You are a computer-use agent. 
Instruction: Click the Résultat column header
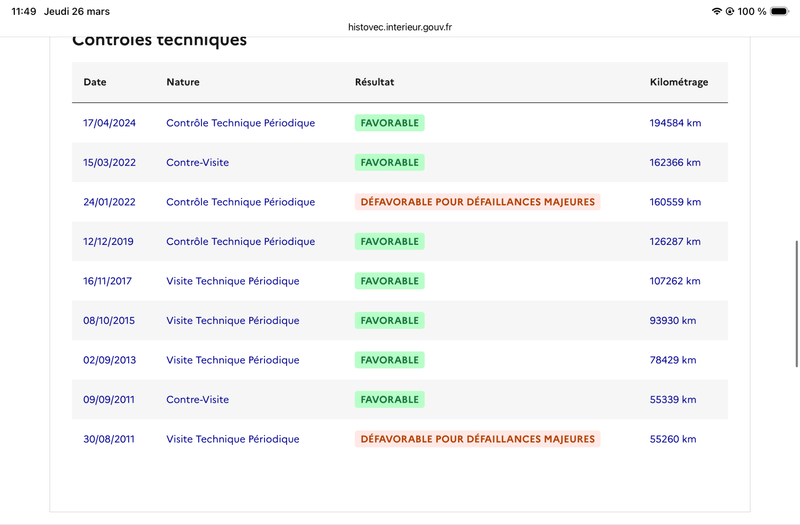[x=374, y=82]
